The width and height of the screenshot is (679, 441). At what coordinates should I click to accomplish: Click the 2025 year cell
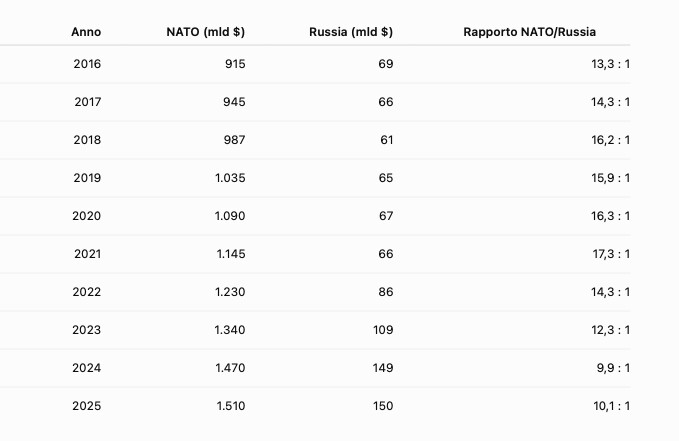[87, 406]
